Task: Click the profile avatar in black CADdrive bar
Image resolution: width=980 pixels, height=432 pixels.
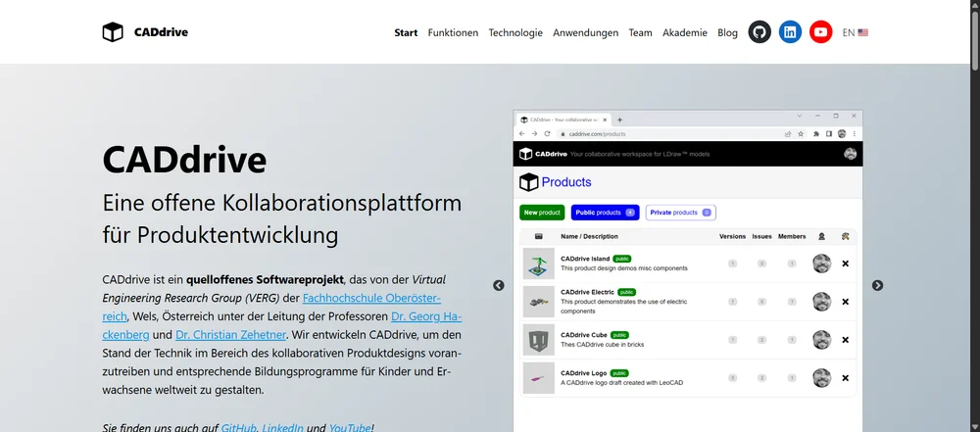Action: tap(850, 154)
